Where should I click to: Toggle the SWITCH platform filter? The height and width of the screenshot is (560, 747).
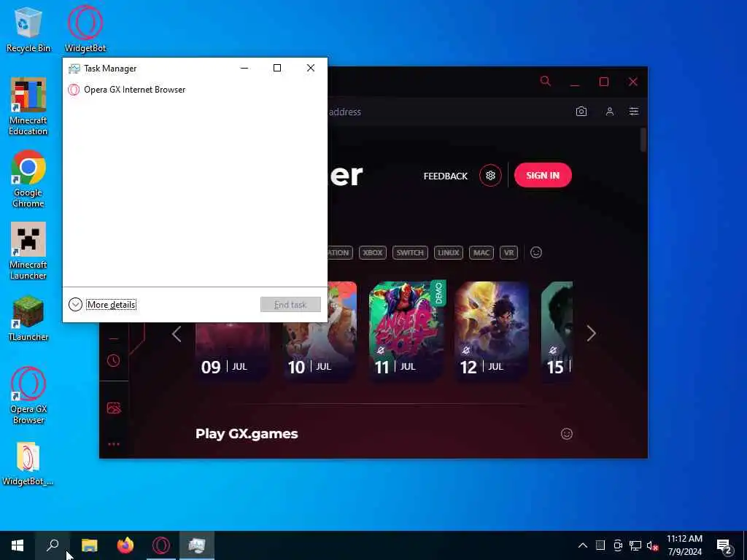coord(410,252)
